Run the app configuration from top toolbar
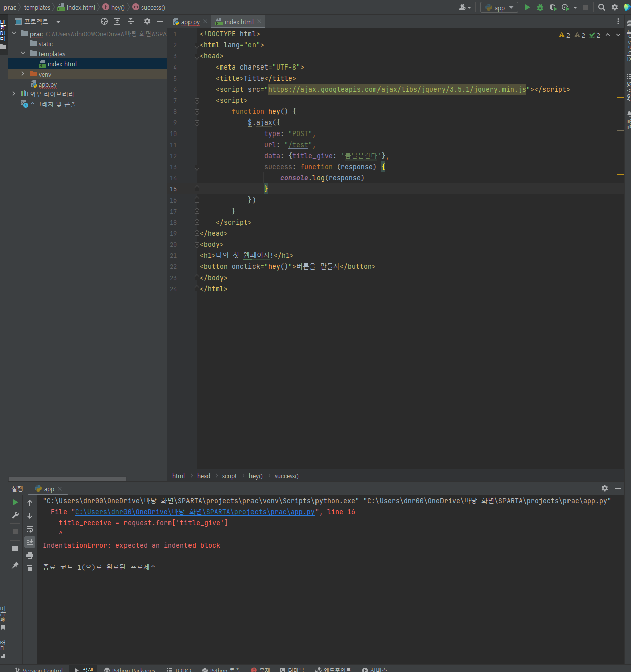 [x=527, y=7]
